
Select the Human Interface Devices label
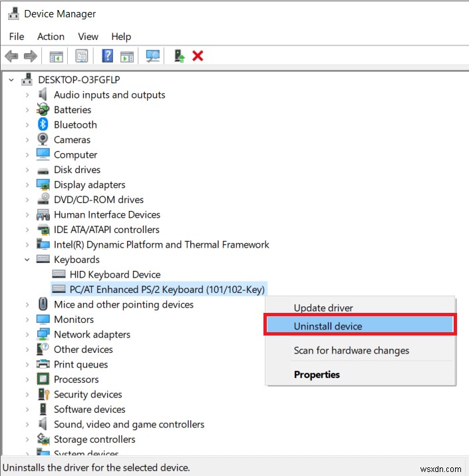tap(107, 214)
